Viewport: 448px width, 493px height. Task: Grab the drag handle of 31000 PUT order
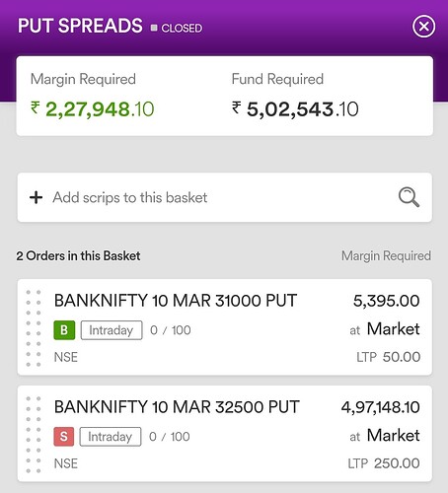[x=34, y=328]
